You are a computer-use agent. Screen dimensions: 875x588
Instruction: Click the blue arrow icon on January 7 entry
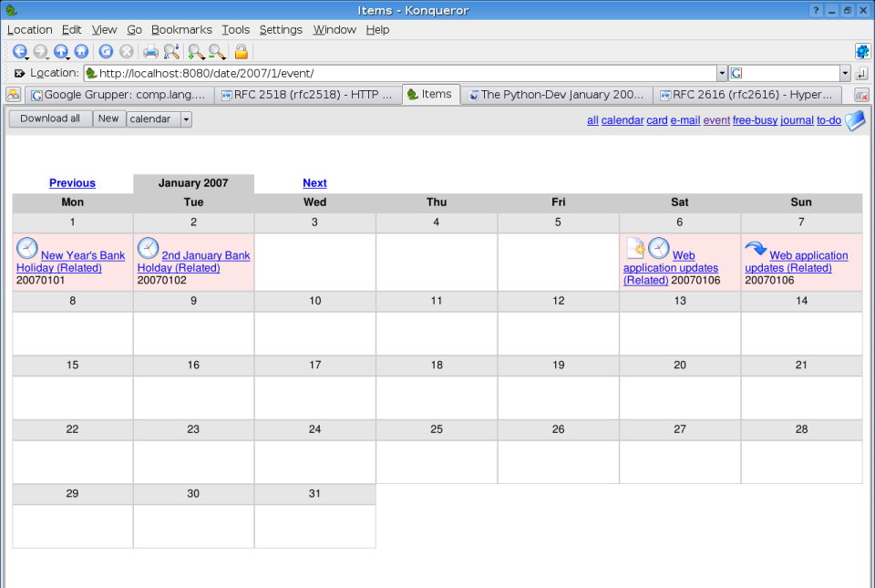(x=755, y=247)
